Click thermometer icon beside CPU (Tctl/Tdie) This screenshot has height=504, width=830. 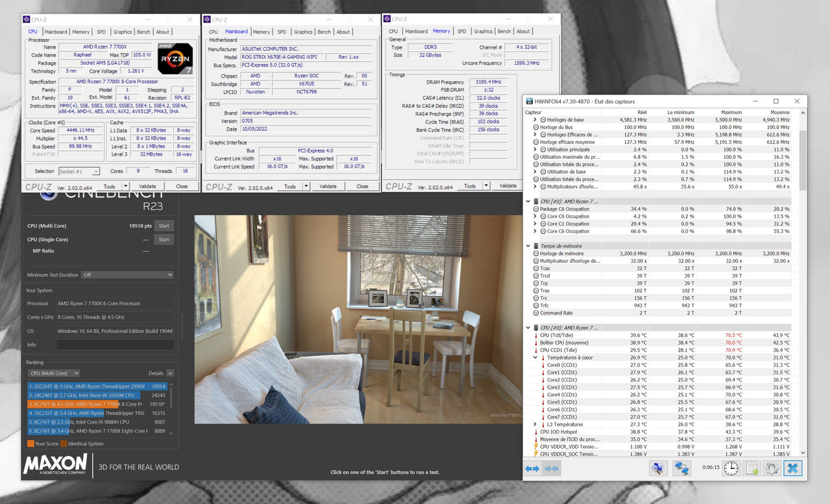(x=536, y=336)
